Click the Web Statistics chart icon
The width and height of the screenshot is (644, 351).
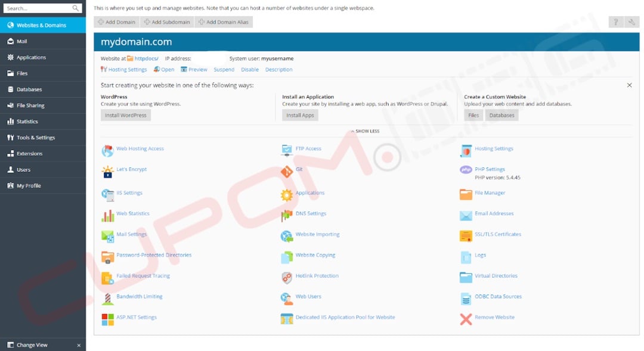tap(107, 216)
